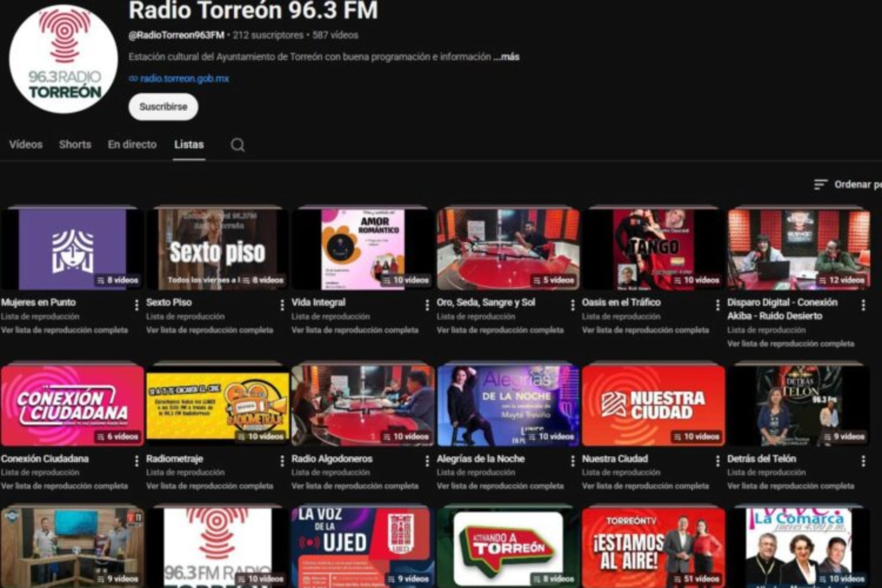Open more options for Vida Integral playlist

point(427,305)
